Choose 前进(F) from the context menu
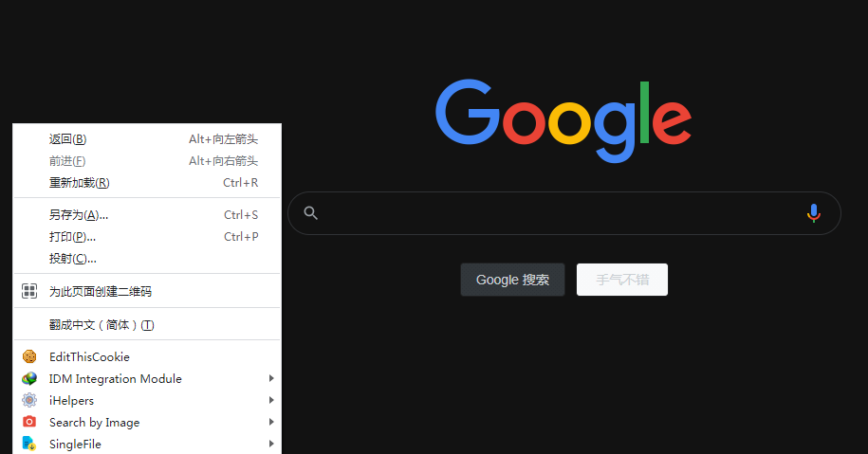This screenshot has height=454, width=868. click(x=147, y=161)
